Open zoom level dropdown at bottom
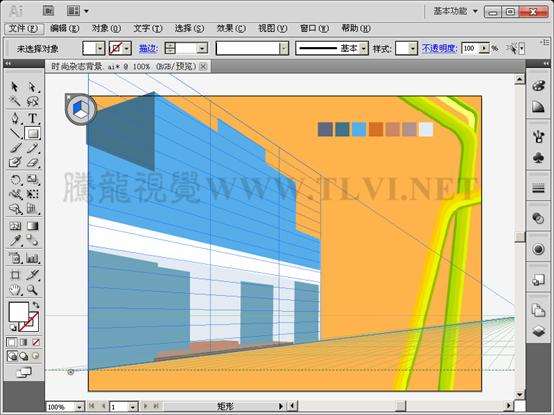Viewport: 554px width, 415px height. pyautogui.click(x=79, y=407)
